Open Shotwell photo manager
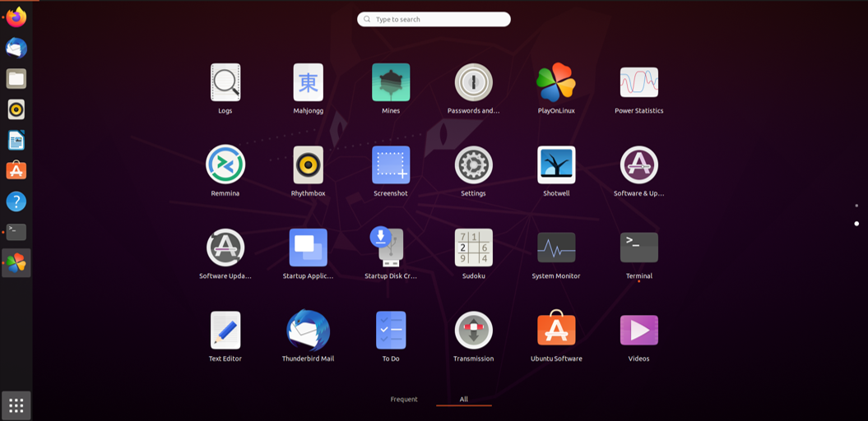This screenshot has height=421, width=868. click(556, 165)
